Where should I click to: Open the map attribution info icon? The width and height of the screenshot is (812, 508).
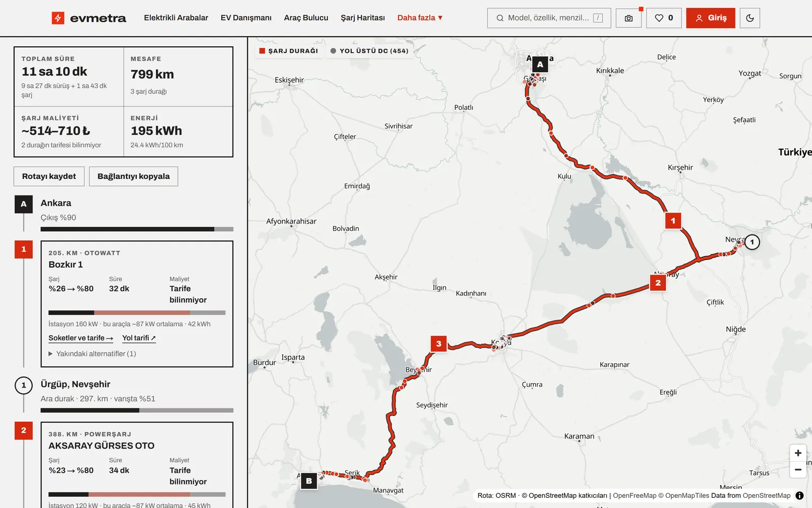coord(799,495)
